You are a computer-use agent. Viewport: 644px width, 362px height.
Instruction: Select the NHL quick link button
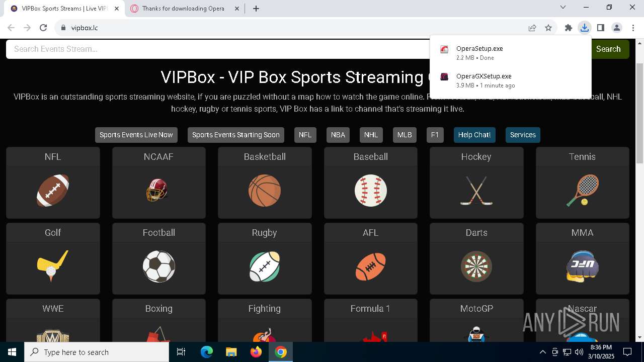(371, 135)
